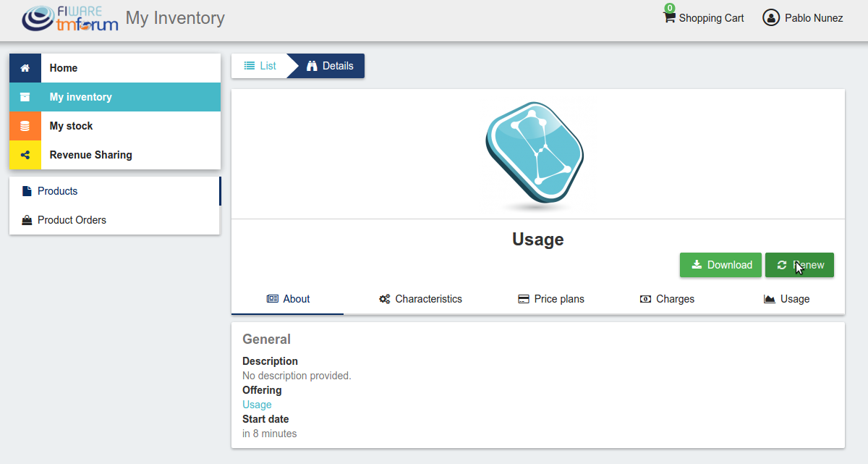Click the General section heading
Image resolution: width=868 pixels, height=464 pixels.
coord(266,339)
